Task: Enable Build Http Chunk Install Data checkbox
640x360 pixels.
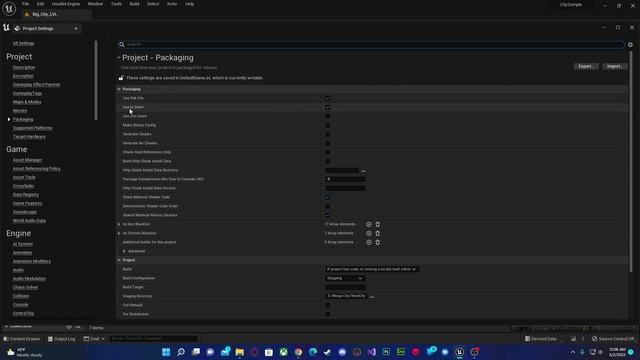Action: click(x=327, y=161)
